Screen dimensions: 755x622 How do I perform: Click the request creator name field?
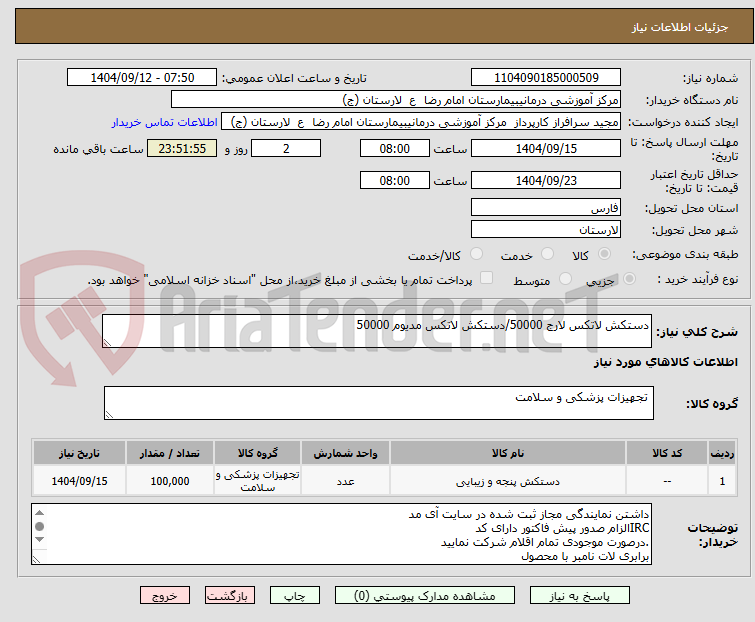tap(420, 122)
